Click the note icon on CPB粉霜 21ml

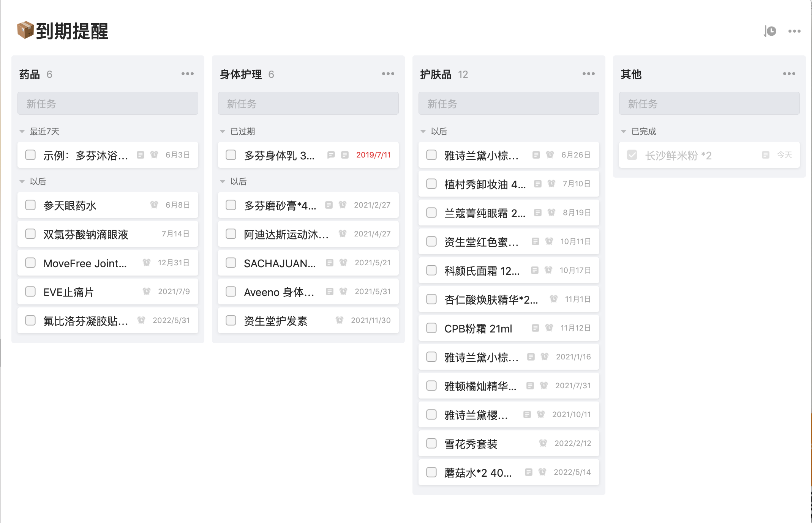(x=536, y=328)
